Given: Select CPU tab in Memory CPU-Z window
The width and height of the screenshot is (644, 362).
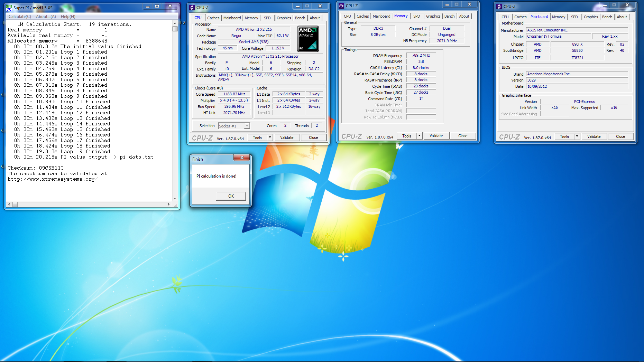Looking at the screenshot, I should [x=348, y=16].
